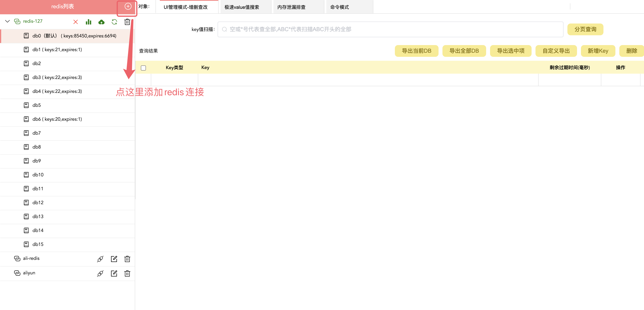Delete redis-127 with the trash icon
Screen dimensions: 644x310
pos(127,22)
